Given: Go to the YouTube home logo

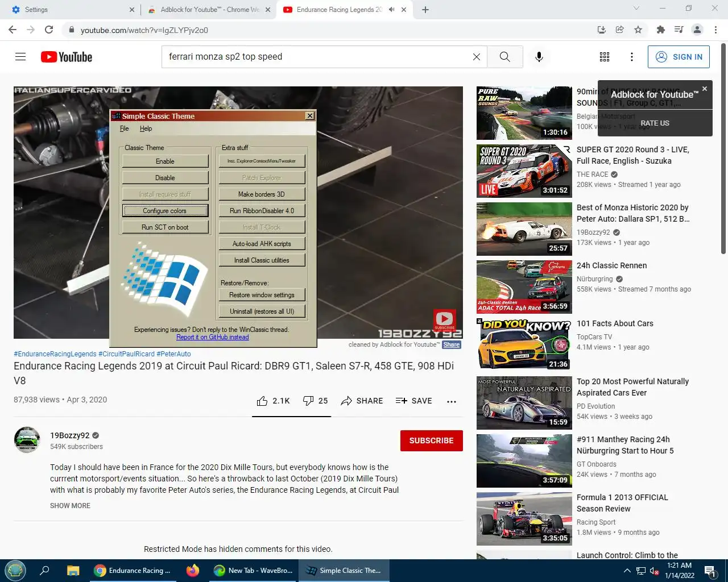Looking at the screenshot, I should pyautogui.click(x=67, y=57).
